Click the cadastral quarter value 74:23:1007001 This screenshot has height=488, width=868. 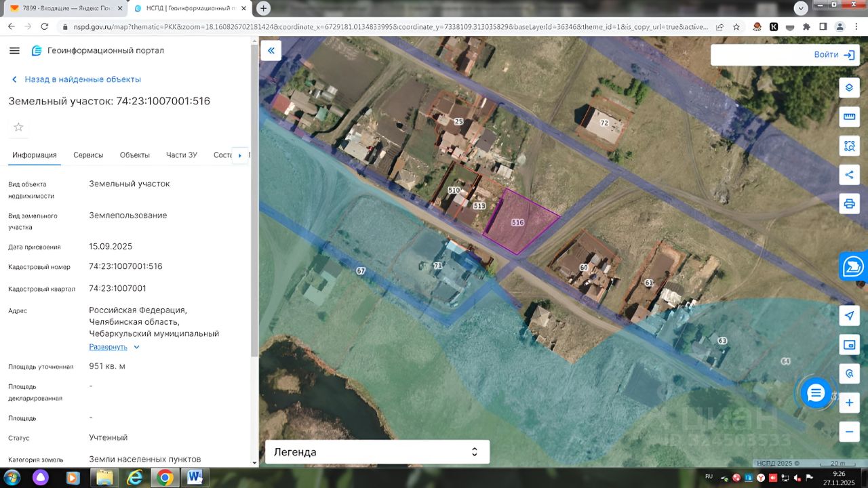pyautogui.click(x=117, y=288)
